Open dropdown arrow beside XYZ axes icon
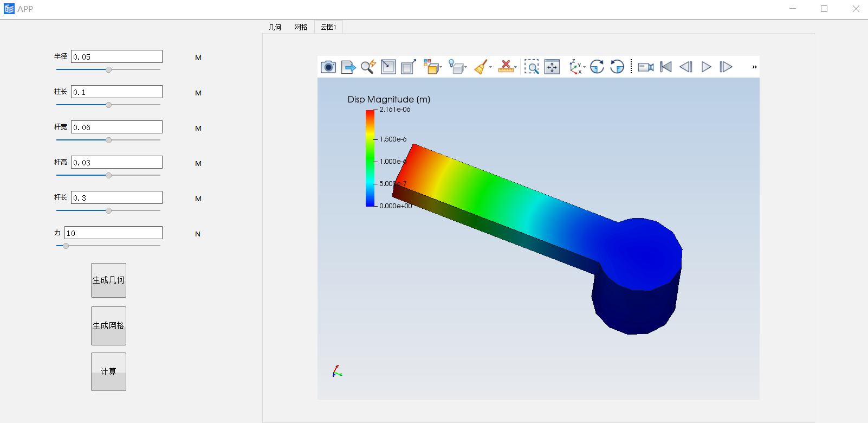 pyautogui.click(x=585, y=67)
